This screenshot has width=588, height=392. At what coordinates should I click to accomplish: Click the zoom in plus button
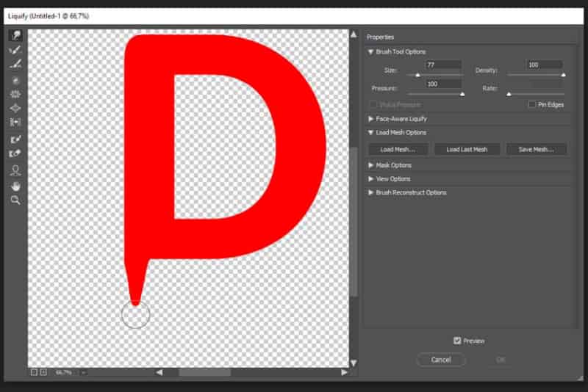(x=43, y=372)
